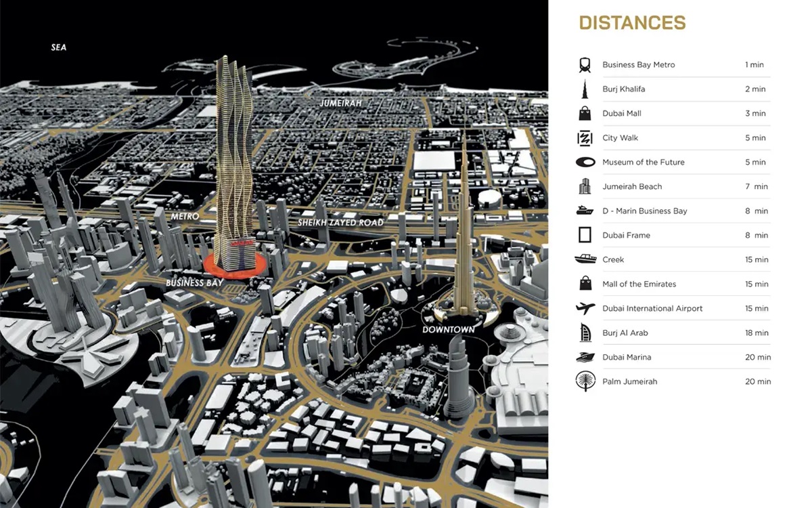Viewport: 812px width, 508px height.
Task: Click the Jumeirah label on the map
Action: point(341,103)
